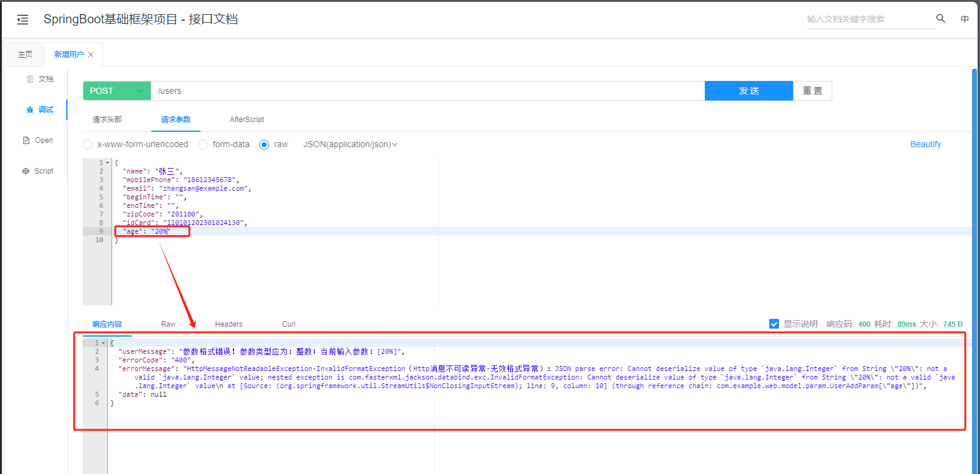Viewport: 980px width, 474px height.
Task: Open the 调试 debug section
Action: point(40,110)
